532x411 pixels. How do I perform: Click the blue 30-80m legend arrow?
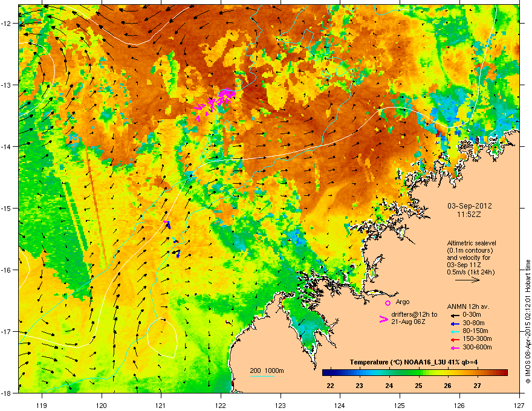(455, 323)
